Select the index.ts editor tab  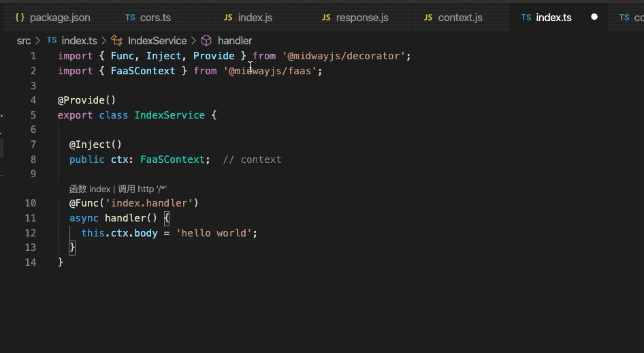click(x=553, y=18)
